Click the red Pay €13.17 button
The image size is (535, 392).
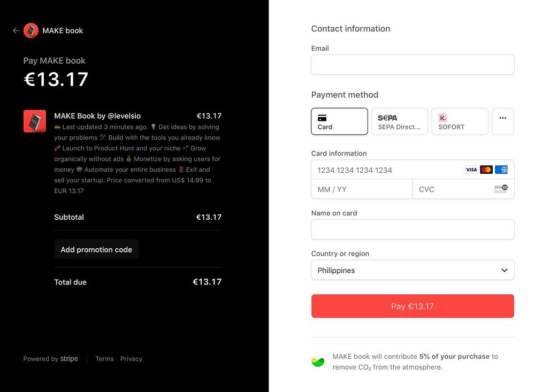412,306
